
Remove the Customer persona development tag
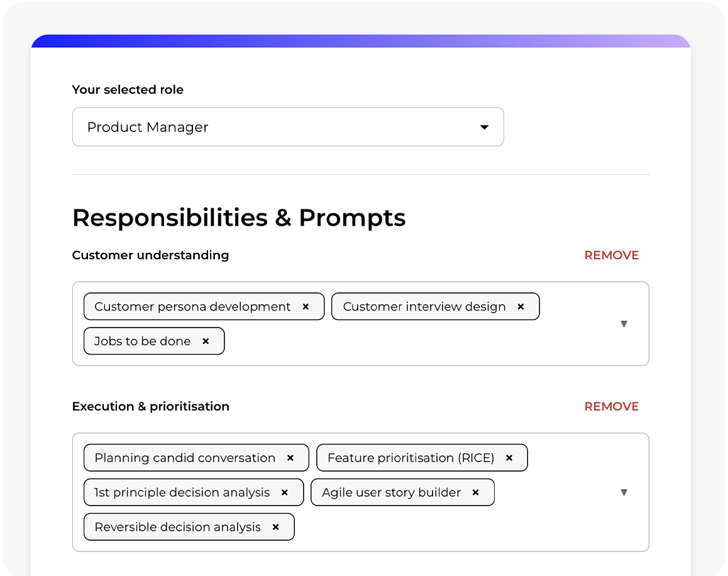[306, 307]
